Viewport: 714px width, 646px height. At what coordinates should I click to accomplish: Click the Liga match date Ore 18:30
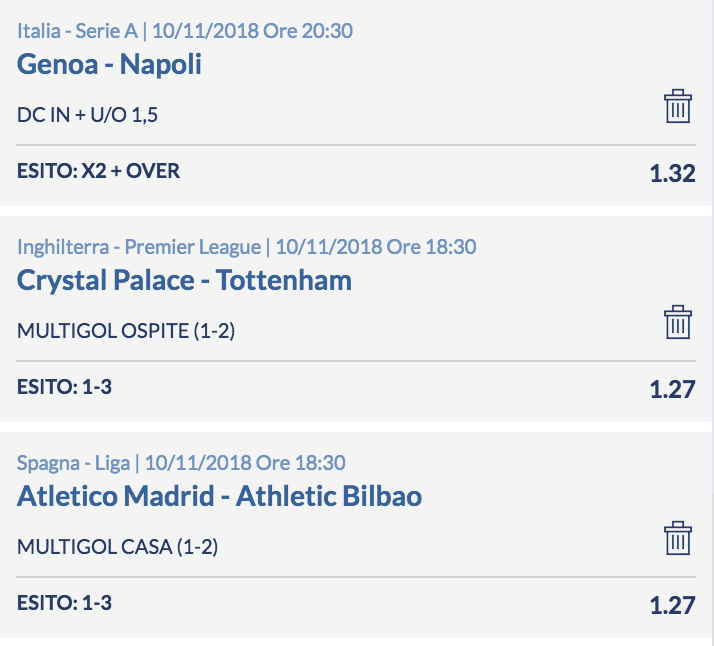tap(245, 463)
